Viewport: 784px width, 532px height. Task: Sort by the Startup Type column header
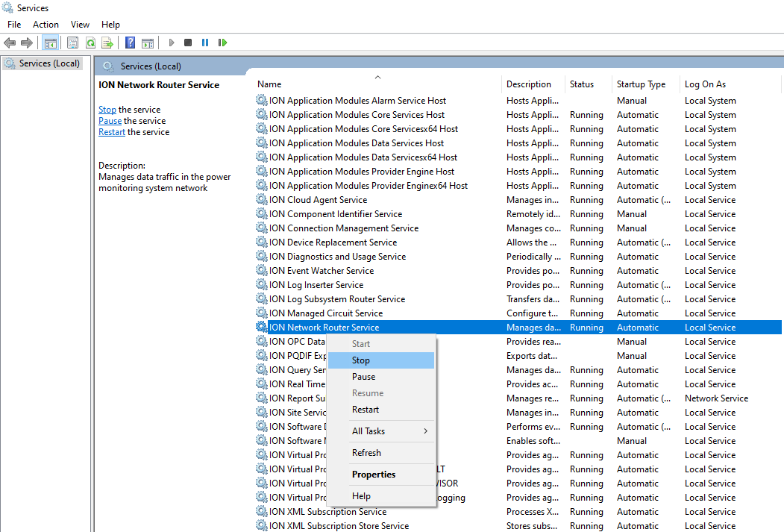(645, 84)
